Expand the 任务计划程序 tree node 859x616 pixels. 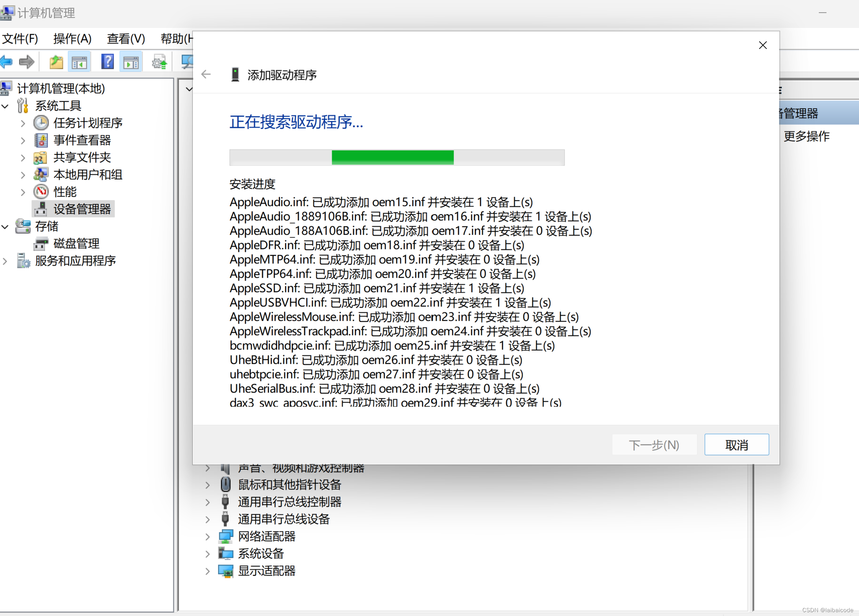pyautogui.click(x=23, y=123)
